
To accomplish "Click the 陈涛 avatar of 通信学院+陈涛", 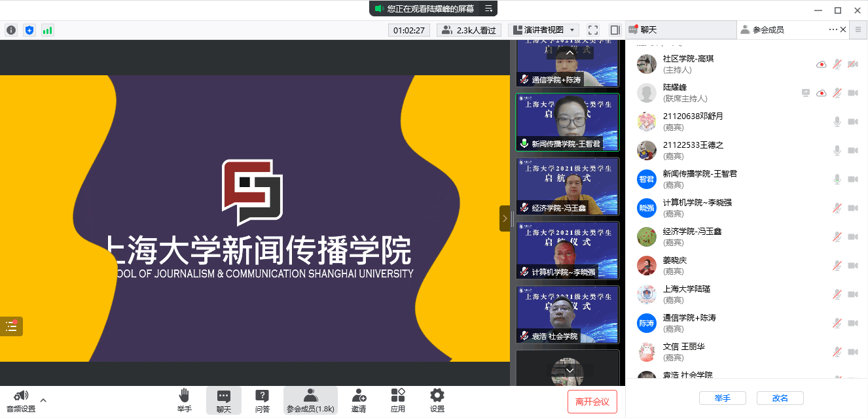I will [x=647, y=323].
